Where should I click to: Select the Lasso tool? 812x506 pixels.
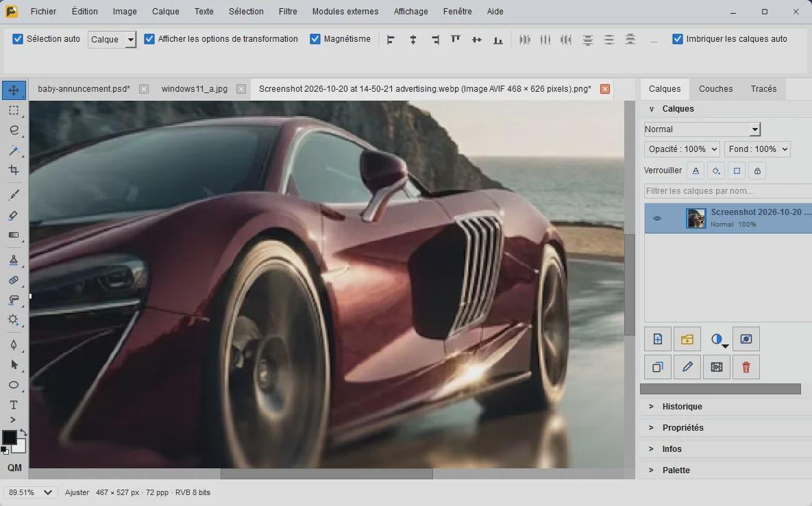[x=14, y=130]
